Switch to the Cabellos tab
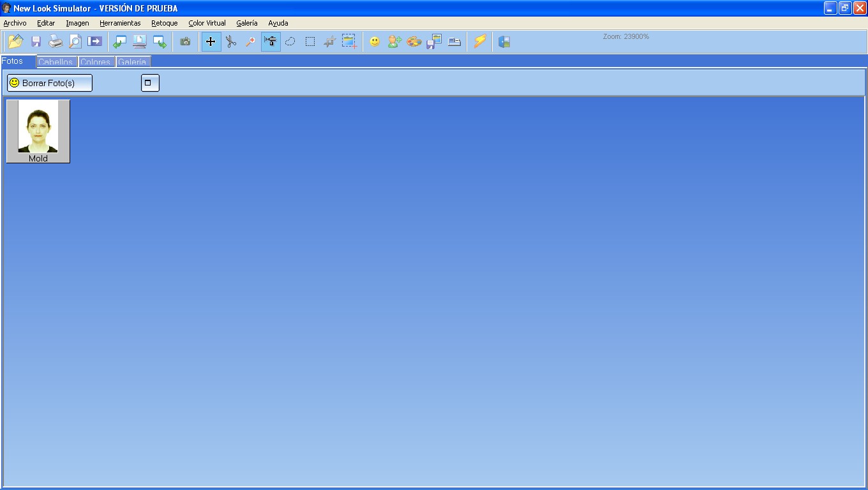This screenshot has height=490, width=868. tap(57, 62)
